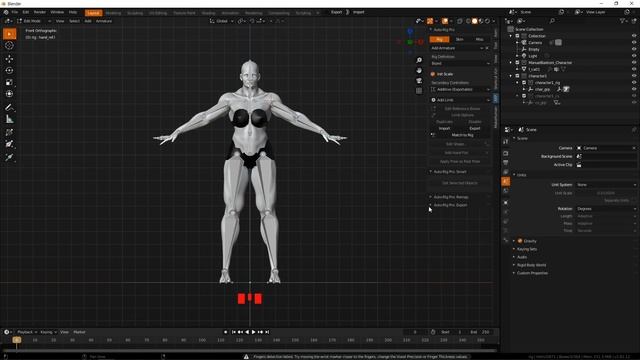Click the zoom viewport icon
Image resolution: width=640 pixels, height=360 pixels.
click(x=419, y=60)
